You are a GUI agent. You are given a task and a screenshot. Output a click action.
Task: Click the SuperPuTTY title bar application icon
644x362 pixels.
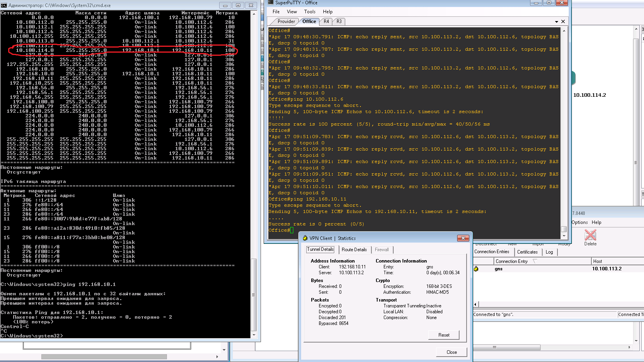pyautogui.click(x=271, y=3)
